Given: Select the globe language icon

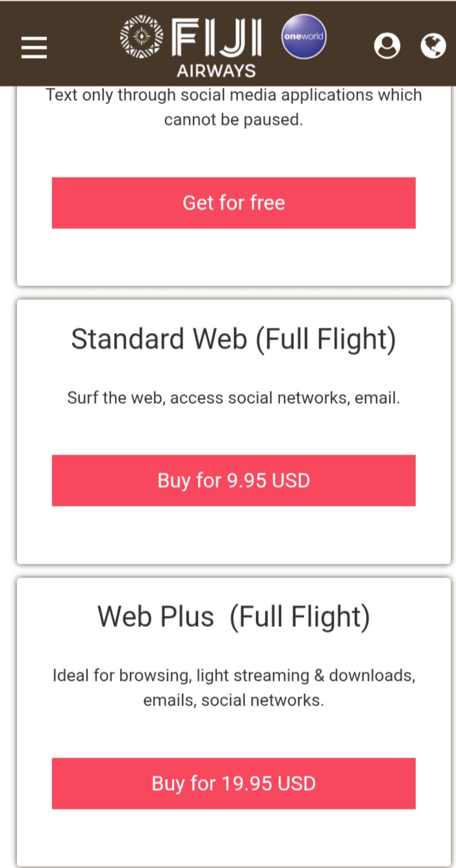Looking at the screenshot, I should 433,46.
